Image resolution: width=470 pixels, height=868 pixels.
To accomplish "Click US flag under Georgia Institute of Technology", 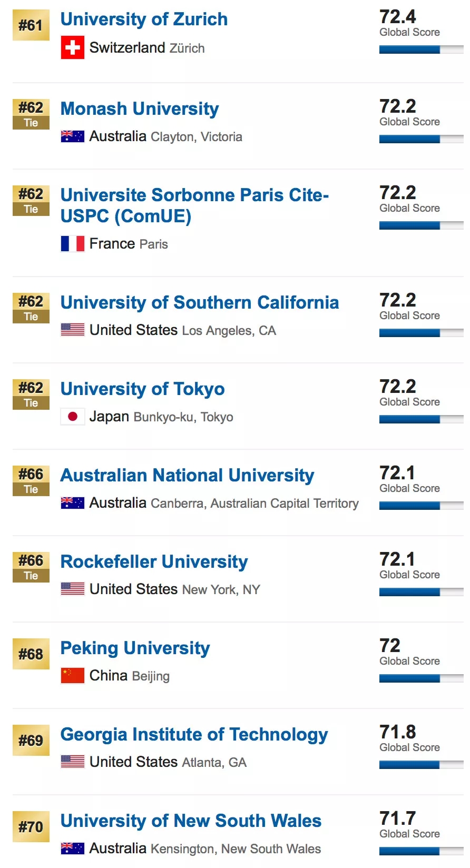I will [73, 762].
